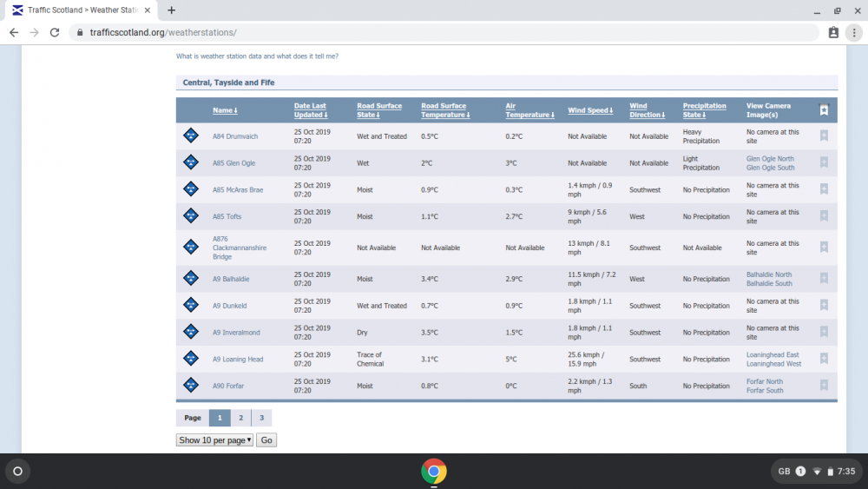Go to page 3 of results
This screenshot has height=489, width=868.
click(262, 418)
